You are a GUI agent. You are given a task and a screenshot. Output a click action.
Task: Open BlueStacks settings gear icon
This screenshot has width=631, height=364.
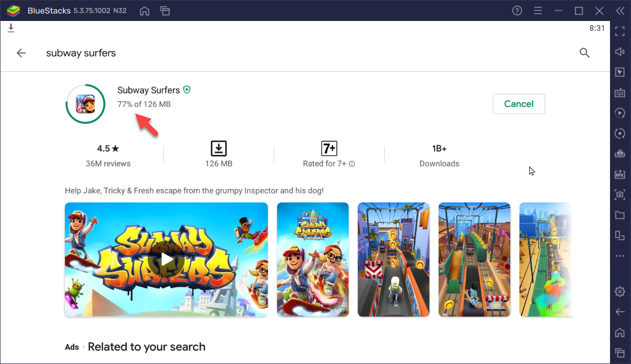[x=620, y=291]
